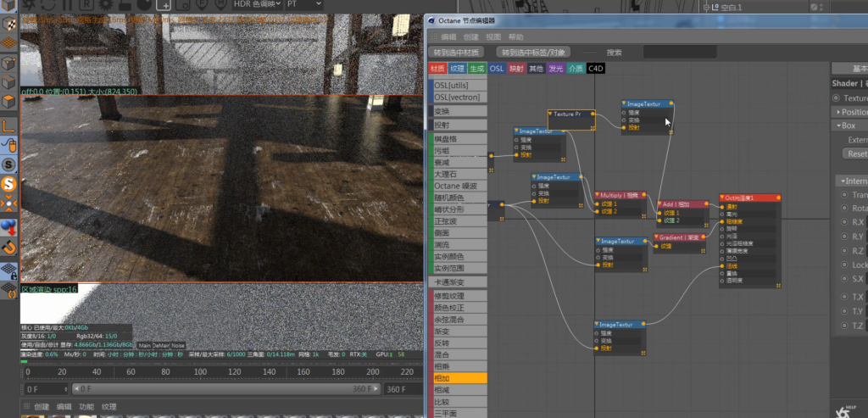Screen dimensions: 868x418
Task: Toggle the Lock parameter radio button
Action: [x=845, y=265]
